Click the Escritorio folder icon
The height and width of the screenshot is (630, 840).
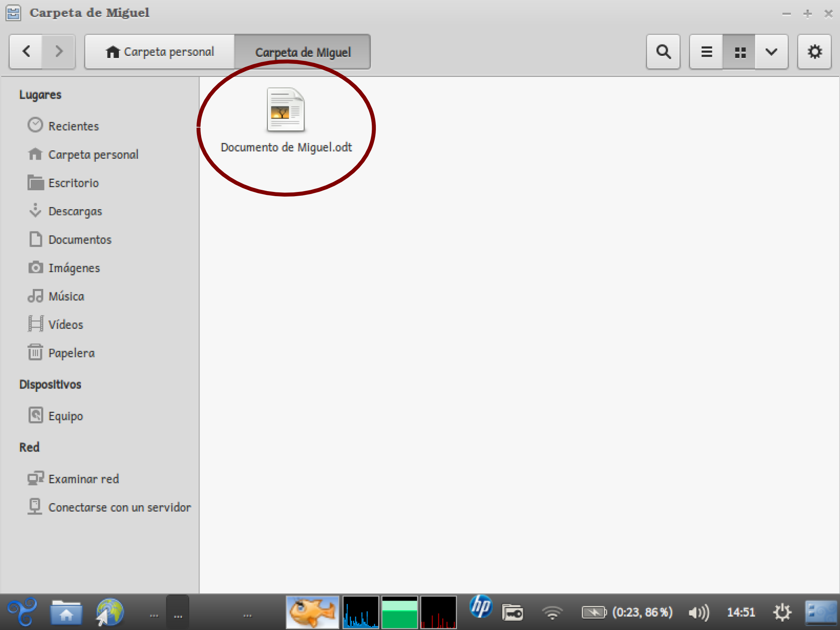click(36, 182)
